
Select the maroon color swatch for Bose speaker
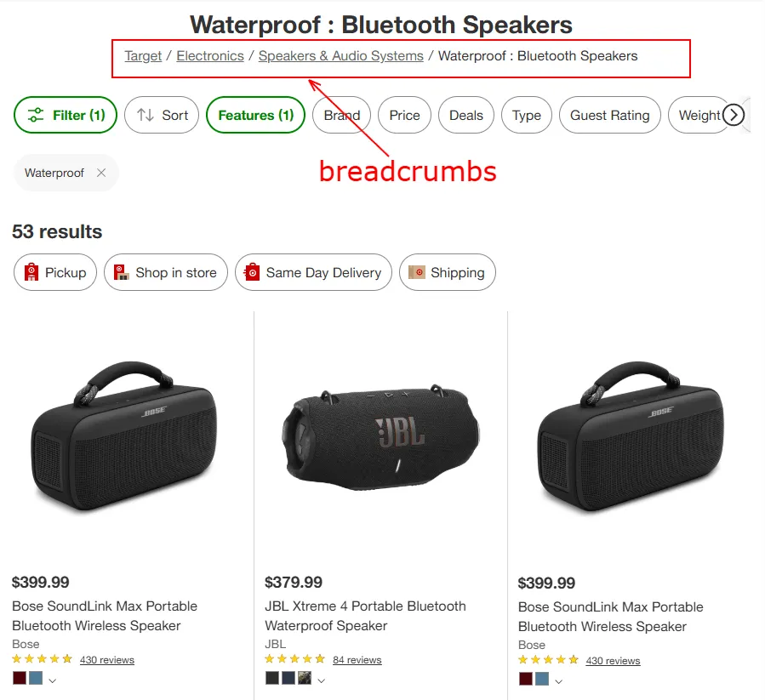click(x=18, y=679)
